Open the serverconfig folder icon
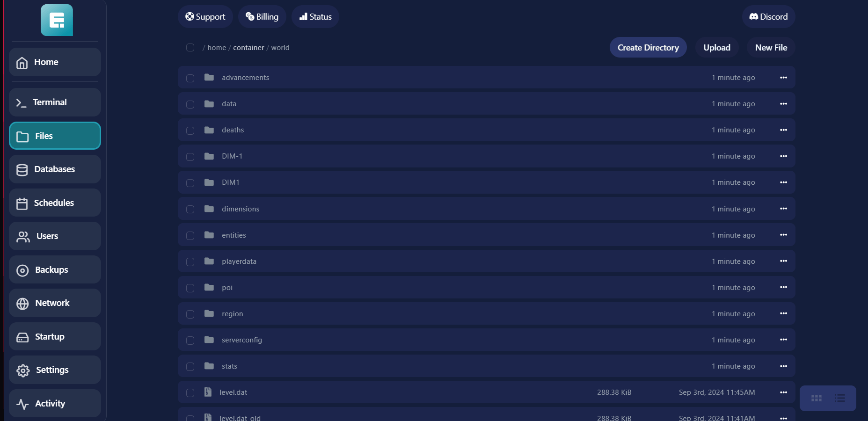 coord(209,340)
